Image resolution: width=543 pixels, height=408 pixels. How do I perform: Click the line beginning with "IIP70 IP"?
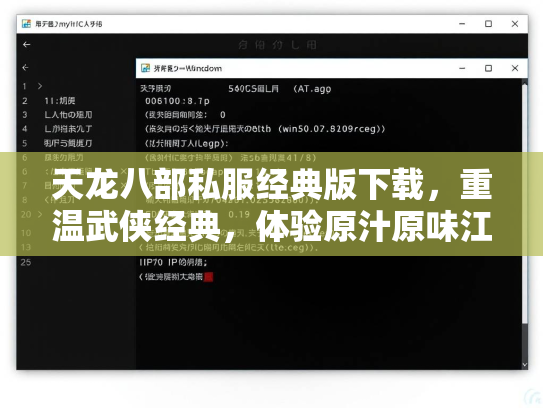[173, 263]
